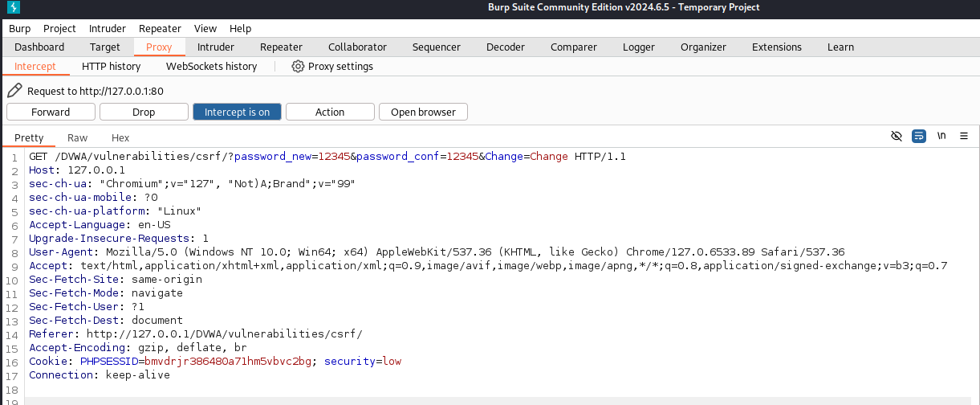Select the Intercept sub-tab
The image size is (980, 405).
point(35,66)
